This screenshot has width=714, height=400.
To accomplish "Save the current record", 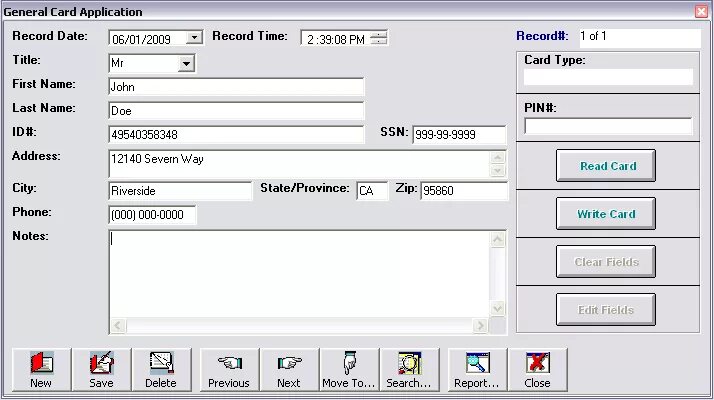I will [102, 369].
